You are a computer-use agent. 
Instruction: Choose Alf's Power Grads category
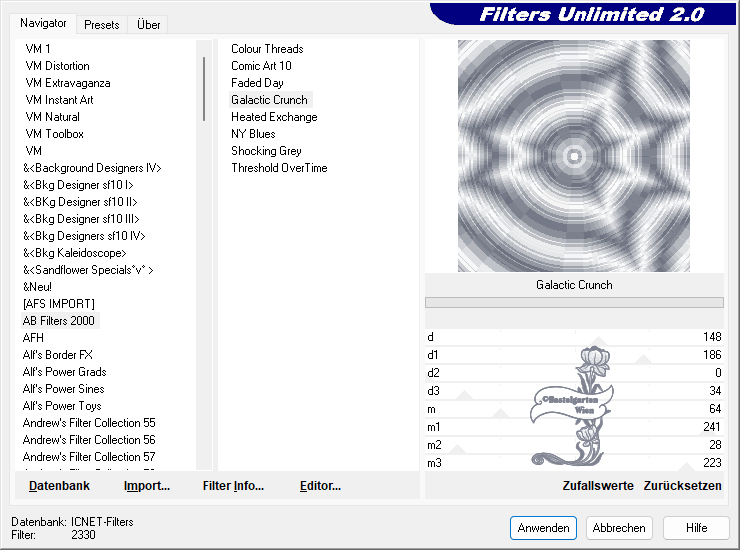(64, 372)
